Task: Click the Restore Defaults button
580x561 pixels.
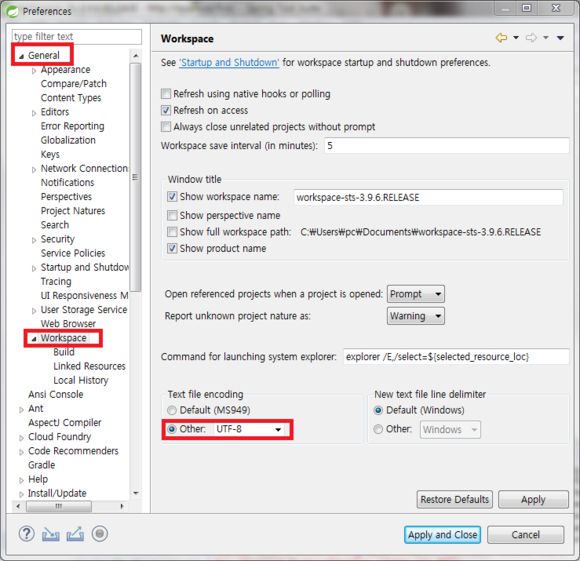Action: 455,499
